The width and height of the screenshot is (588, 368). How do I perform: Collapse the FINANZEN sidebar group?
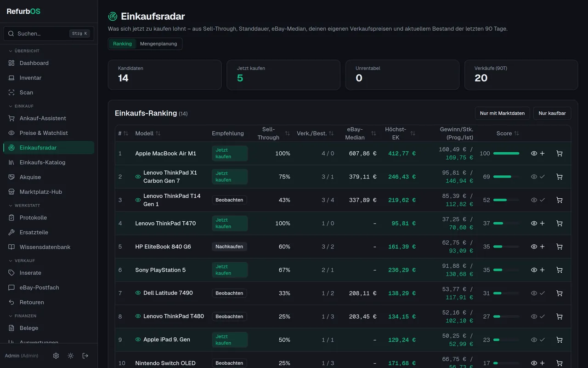pyautogui.click(x=23, y=316)
